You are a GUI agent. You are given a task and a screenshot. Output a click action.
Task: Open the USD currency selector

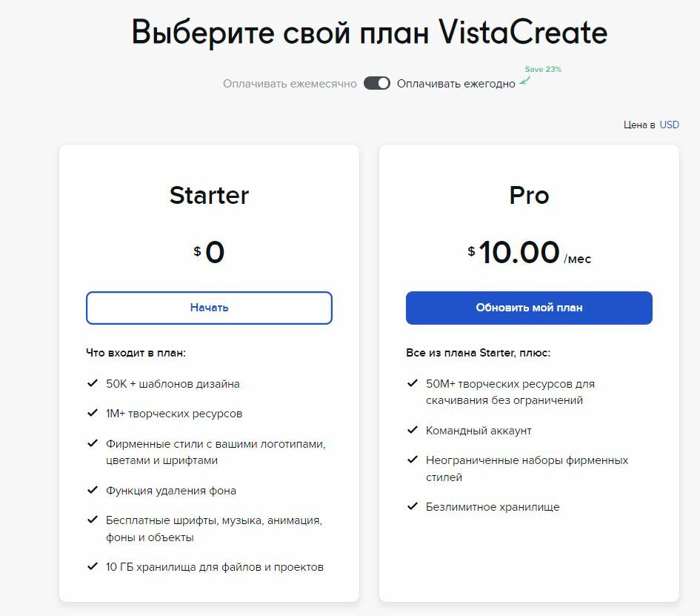[669, 125]
